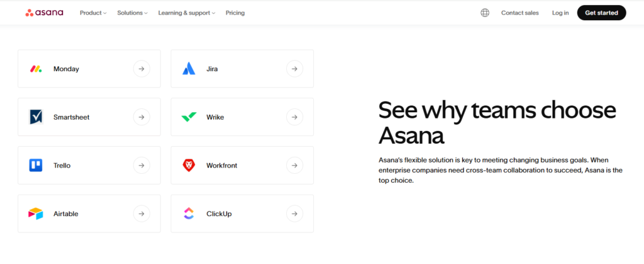Open the Pricing page
Viewport: 644px width, 264px height.
(235, 13)
